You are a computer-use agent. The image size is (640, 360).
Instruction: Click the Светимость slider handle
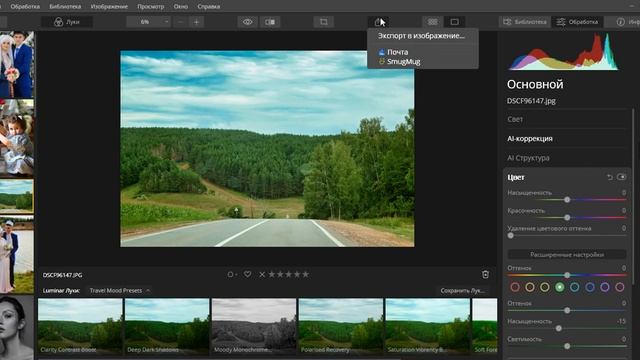(x=567, y=346)
